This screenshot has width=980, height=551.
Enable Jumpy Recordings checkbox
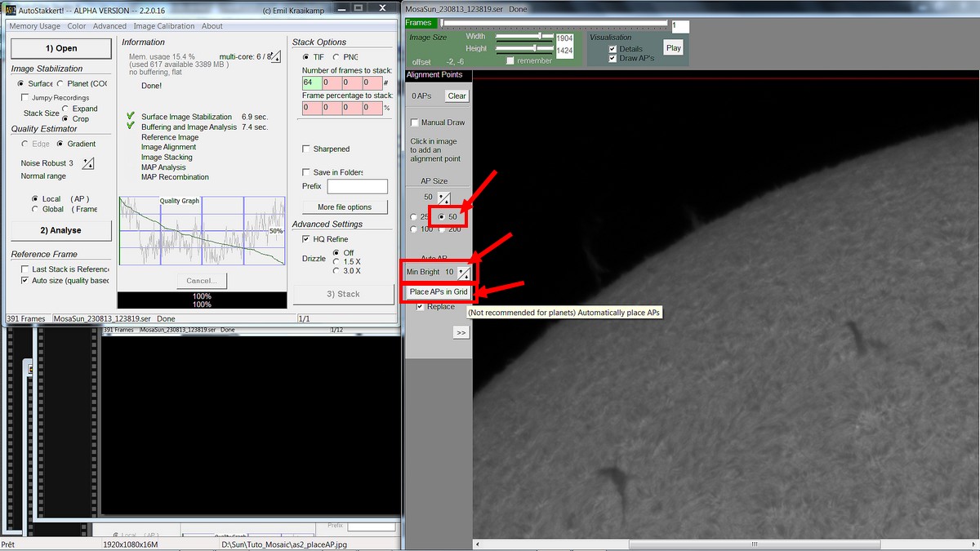tap(55, 98)
